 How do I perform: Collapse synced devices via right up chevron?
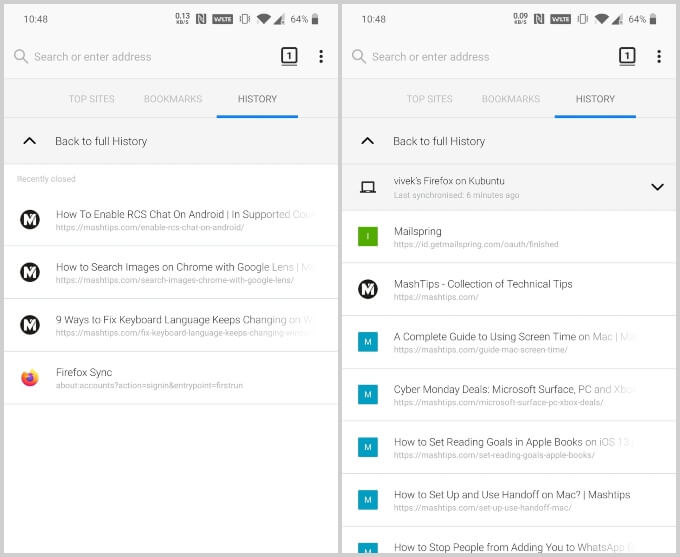tap(367, 141)
